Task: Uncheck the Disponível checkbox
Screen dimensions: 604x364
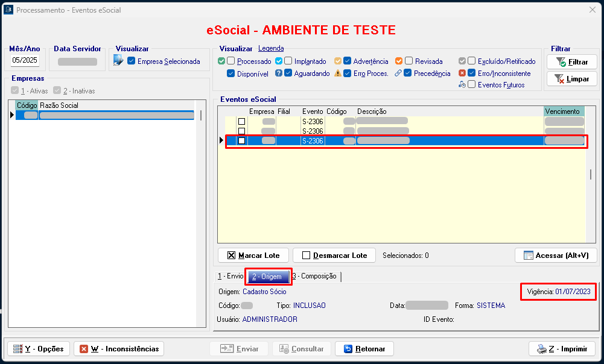Action: (231, 74)
